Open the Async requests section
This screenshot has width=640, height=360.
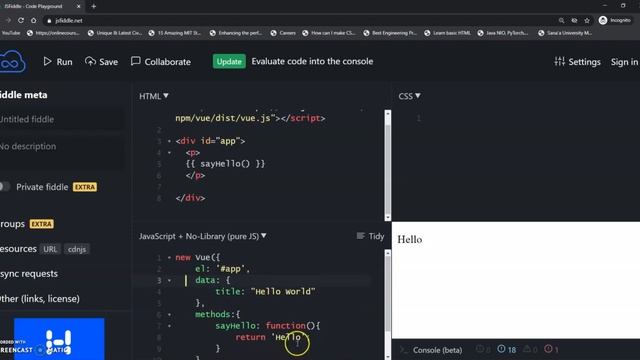[x=29, y=273]
